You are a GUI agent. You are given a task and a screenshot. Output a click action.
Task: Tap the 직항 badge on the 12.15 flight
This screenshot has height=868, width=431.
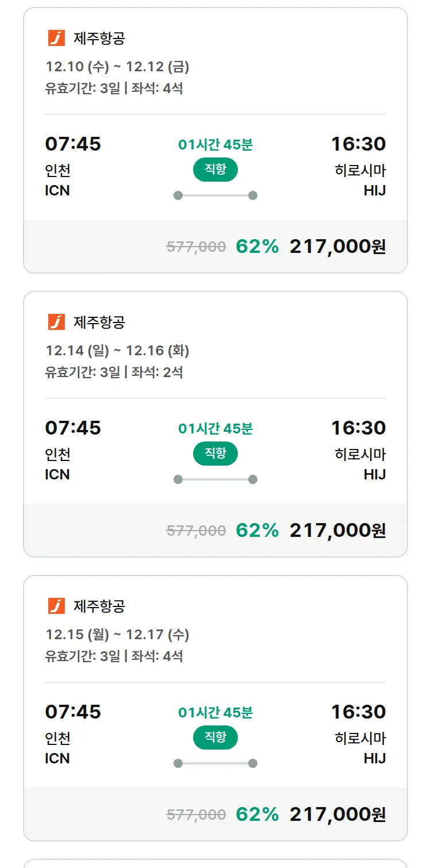(x=215, y=738)
